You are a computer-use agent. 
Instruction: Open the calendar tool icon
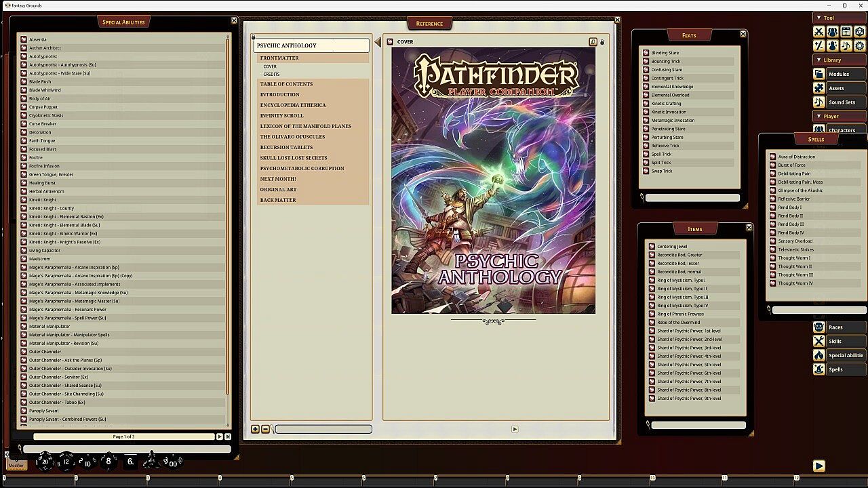(x=846, y=32)
